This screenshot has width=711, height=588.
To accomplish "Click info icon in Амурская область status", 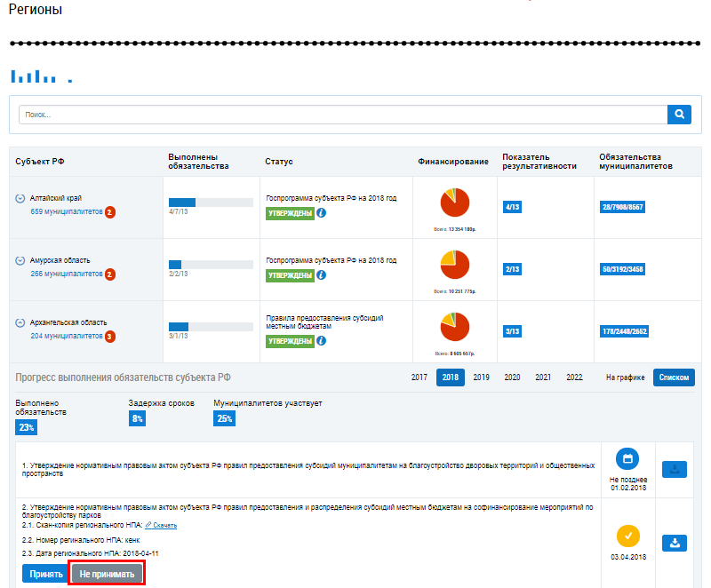I will tap(322, 275).
